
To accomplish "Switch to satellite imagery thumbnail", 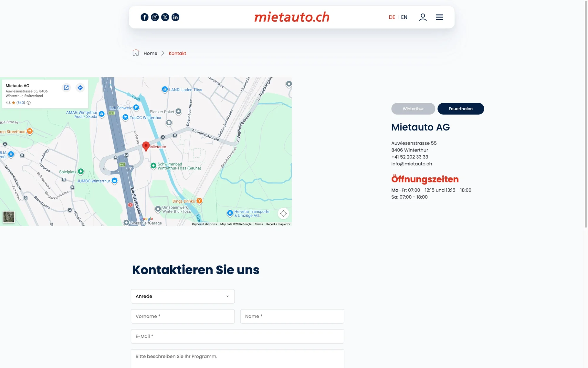I will (9, 217).
